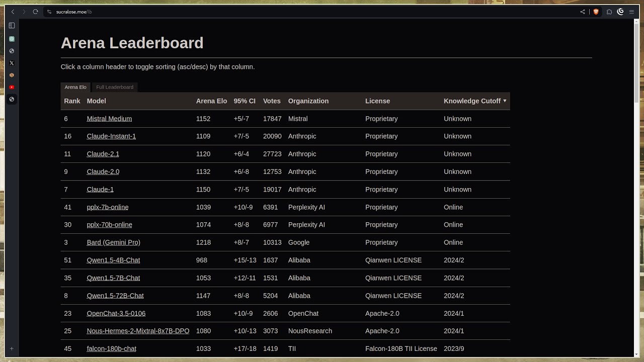Open the OpenChat-3.5-0106 link
The image size is (644, 362).
116,313
